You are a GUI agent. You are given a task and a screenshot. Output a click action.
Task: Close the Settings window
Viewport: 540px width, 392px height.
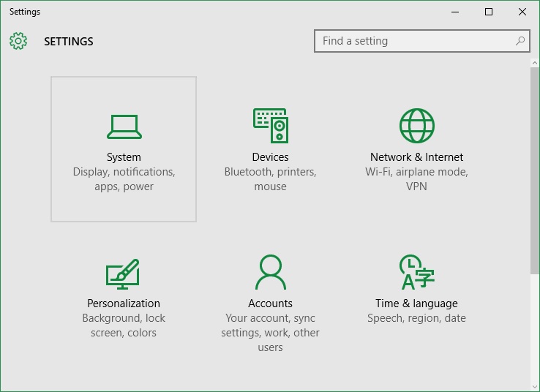[x=522, y=12]
